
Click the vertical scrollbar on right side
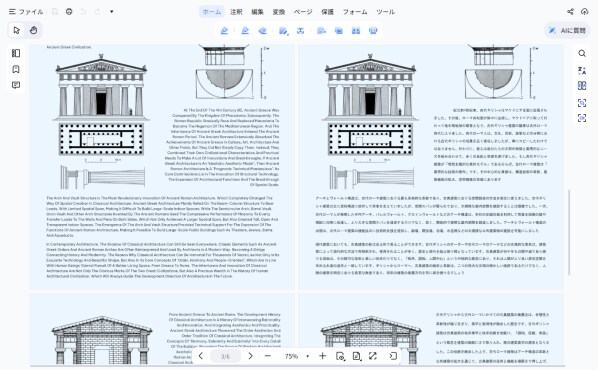pos(569,232)
